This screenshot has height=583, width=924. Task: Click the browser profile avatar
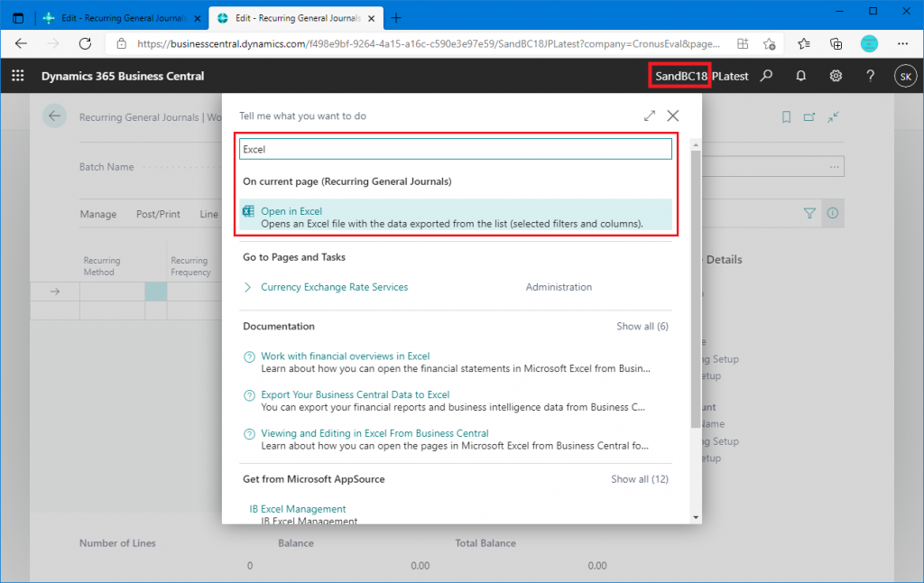pos(869,43)
